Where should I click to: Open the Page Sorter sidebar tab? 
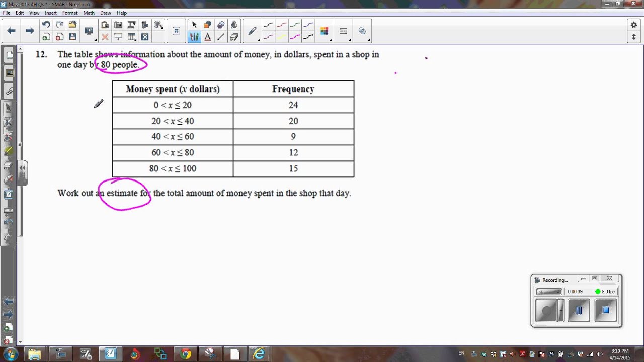coord(9,55)
